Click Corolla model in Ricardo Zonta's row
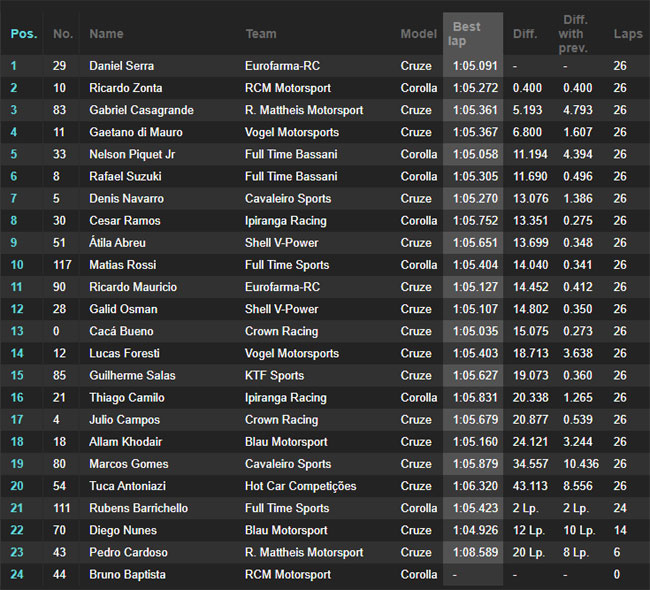This screenshot has width=650, height=590. click(419, 88)
